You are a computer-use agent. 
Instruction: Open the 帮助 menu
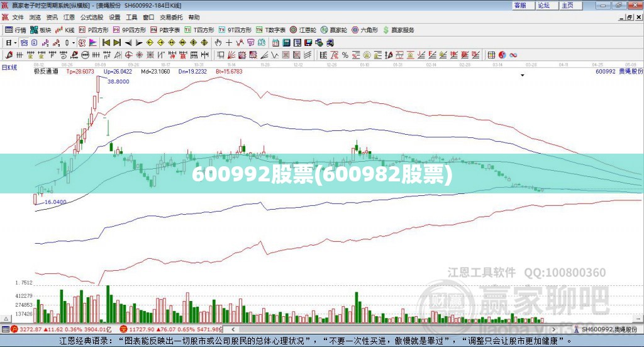(x=194, y=17)
